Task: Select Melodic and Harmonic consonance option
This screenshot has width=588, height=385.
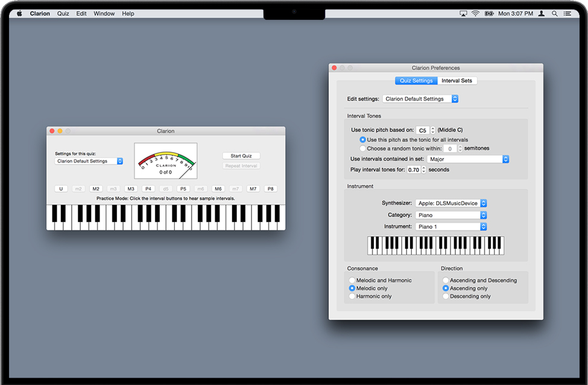Action: click(x=353, y=280)
